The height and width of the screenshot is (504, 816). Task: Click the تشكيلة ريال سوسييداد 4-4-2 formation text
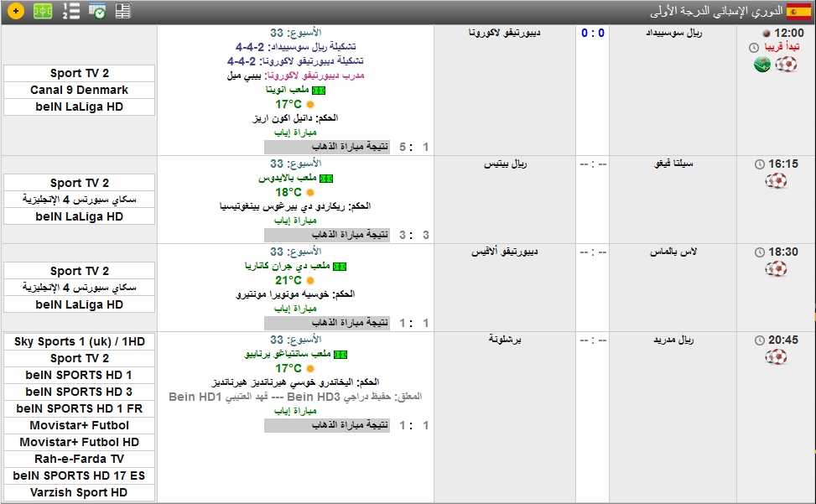click(295, 47)
